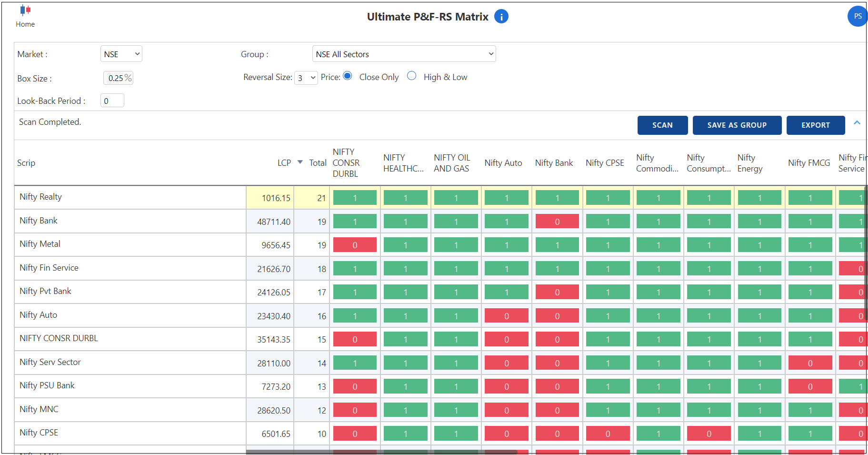The height and width of the screenshot is (455, 868).
Task: Click Nifty Commodi... column header
Action: point(657,163)
